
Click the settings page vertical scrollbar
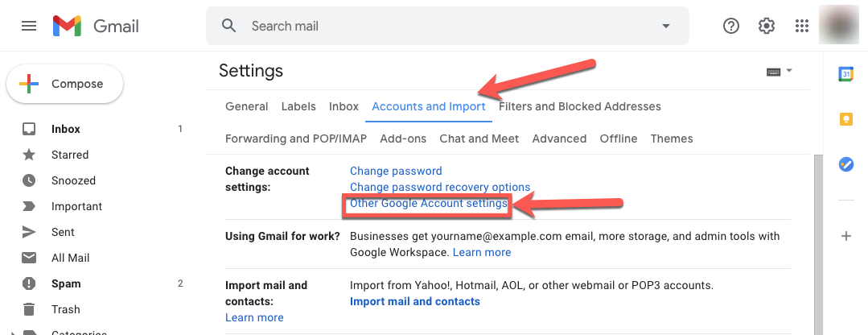tap(817, 245)
